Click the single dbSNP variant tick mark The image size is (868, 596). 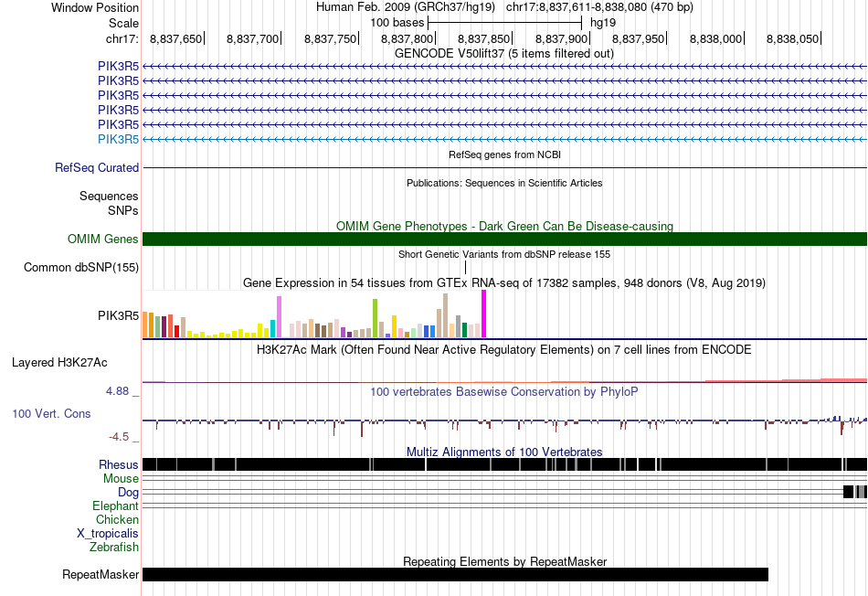(466, 268)
